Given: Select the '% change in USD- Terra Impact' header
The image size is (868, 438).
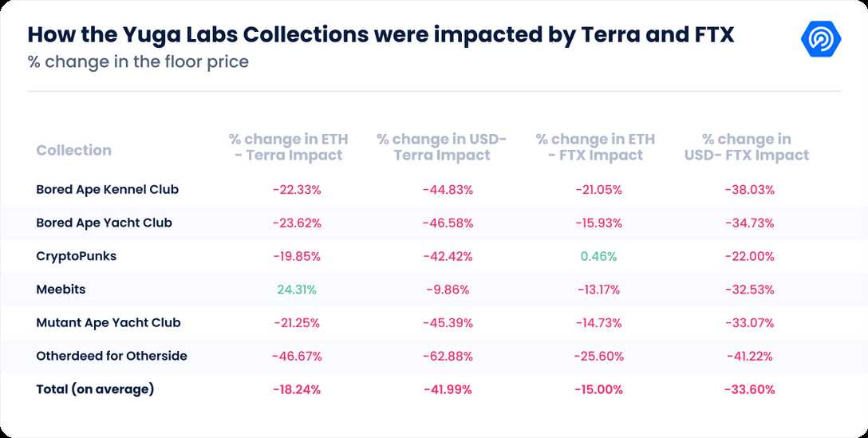Looking at the screenshot, I should [441, 148].
